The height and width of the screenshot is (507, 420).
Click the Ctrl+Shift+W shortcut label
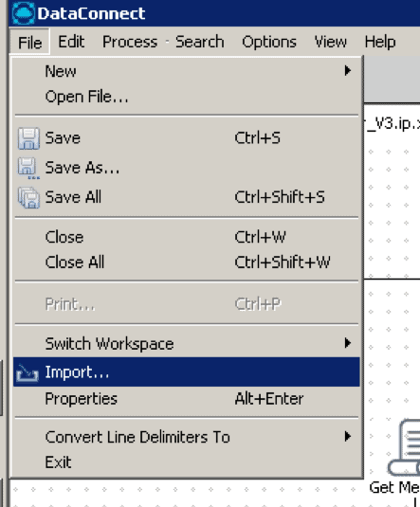click(283, 263)
